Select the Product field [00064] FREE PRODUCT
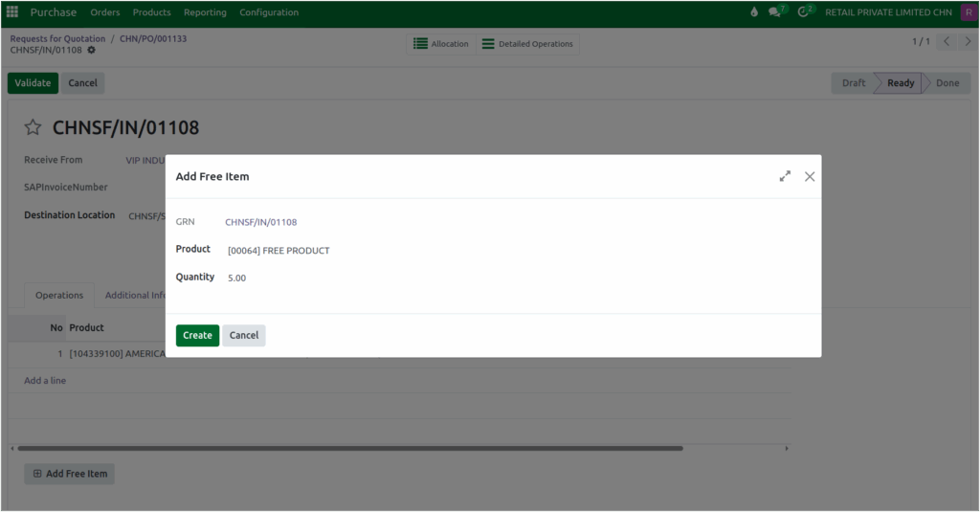 [278, 251]
